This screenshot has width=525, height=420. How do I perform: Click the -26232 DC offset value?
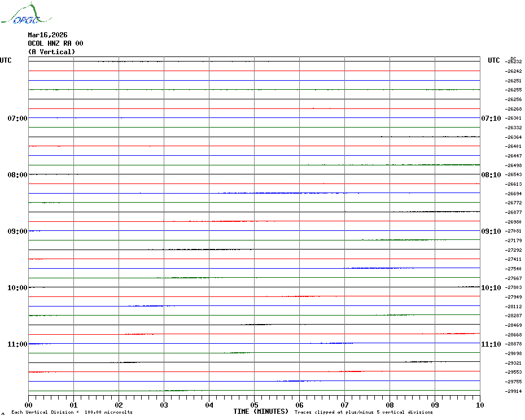(514, 62)
